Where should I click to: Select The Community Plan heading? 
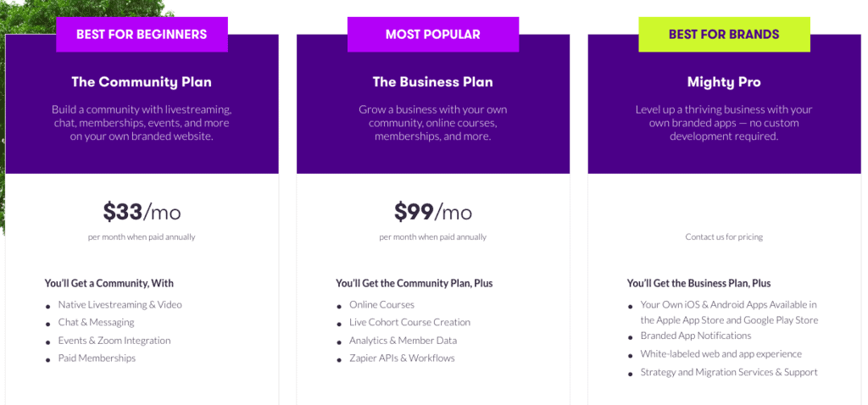(x=142, y=82)
